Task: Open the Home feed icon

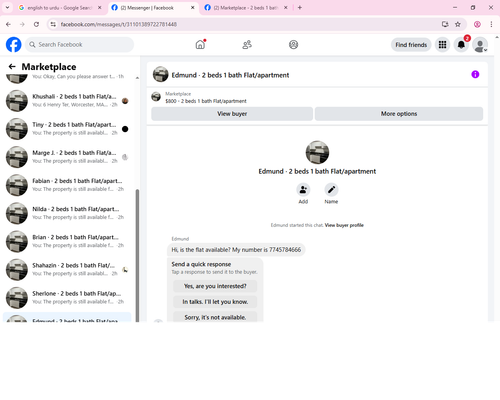Action: coord(200,44)
